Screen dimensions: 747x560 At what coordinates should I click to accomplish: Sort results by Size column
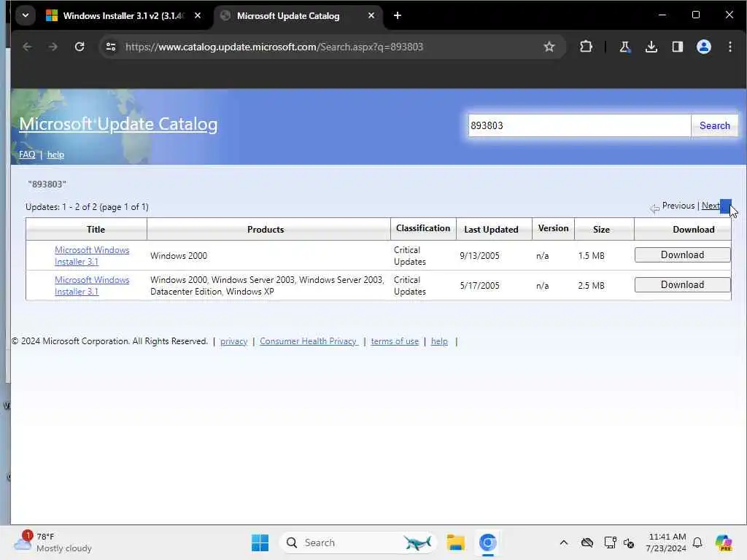(601, 230)
